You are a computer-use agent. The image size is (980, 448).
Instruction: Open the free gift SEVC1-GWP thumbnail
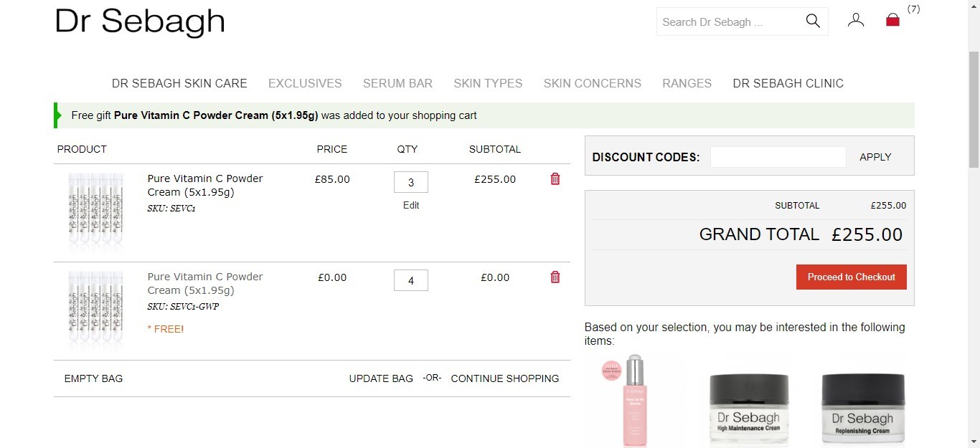[96, 310]
